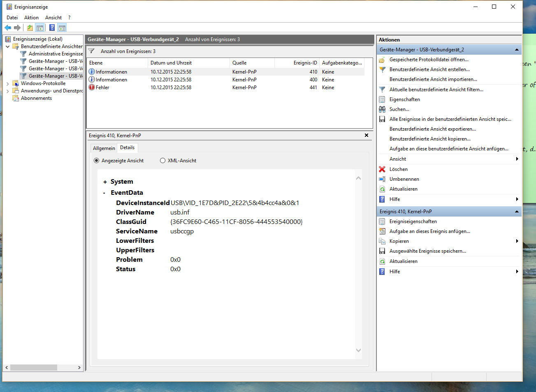Click the forward arrow toolbar icon
Viewport: 536px width, 392px height.
point(17,28)
